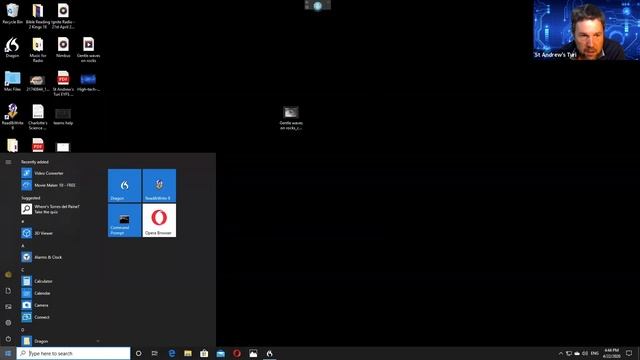640x360 pixels.
Task: Open the Opera Browser tile
Action: [x=159, y=220]
